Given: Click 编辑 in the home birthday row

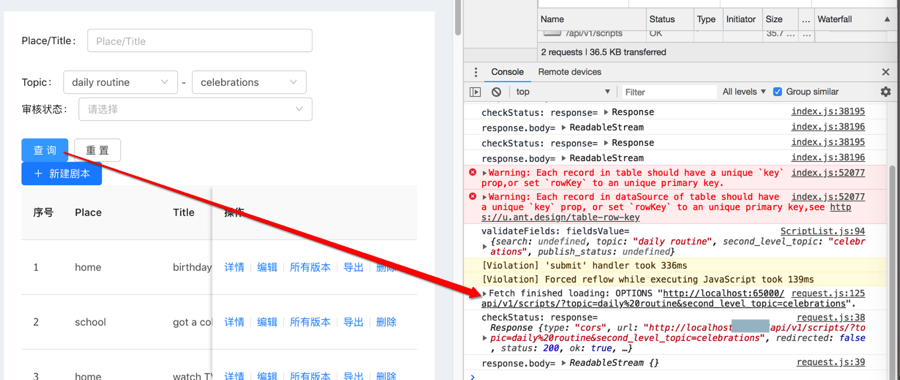Looking at the screenshot, I should point(267,267).
